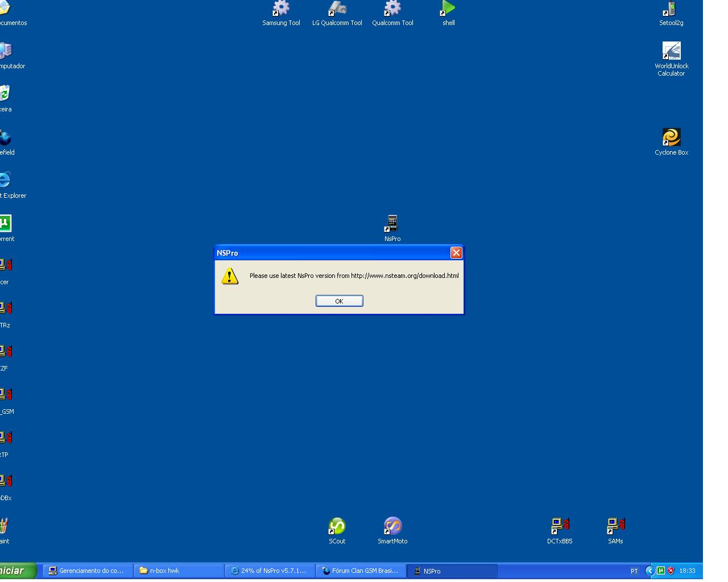728x582 pixels.
Task: Switch to Gerenciamento do co... taskbar window
Action: coord(87,571)
